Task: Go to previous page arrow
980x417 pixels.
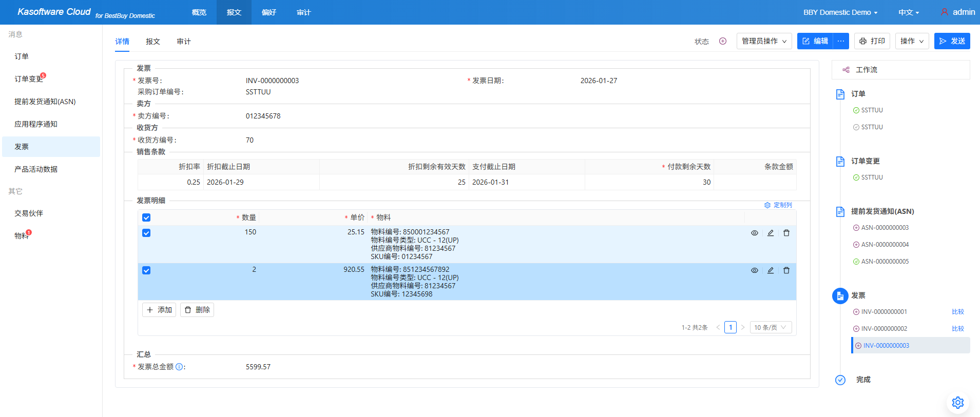Action: point(718,327)
